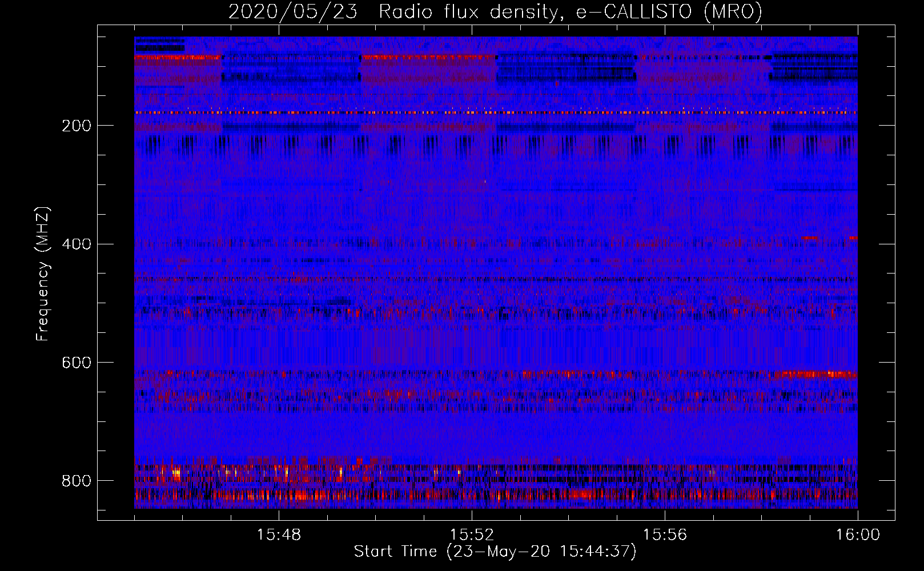Click the 15:56 time tick label
The width and height of the screenshot is (924, 571).
point(665,535)
